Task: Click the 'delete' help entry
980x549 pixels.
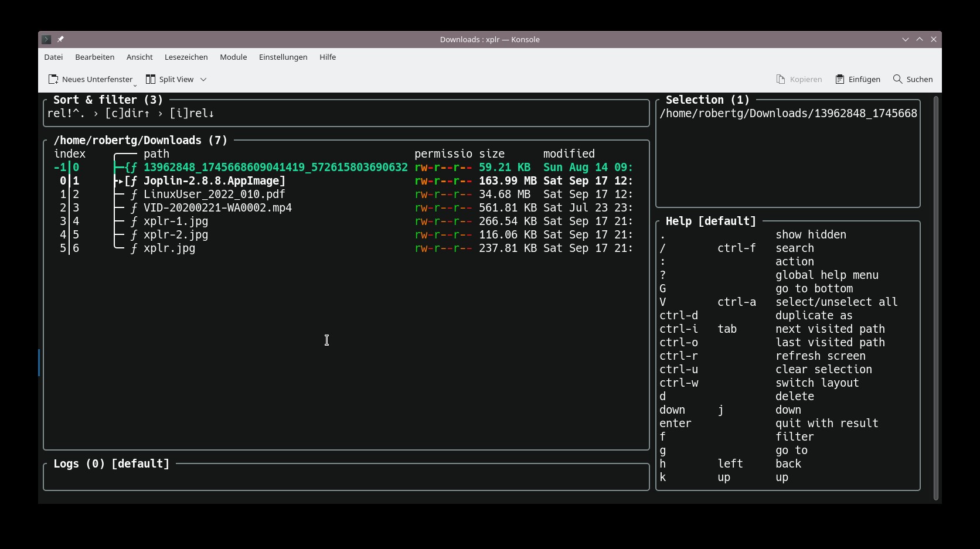Action: (x=795, y=396)
